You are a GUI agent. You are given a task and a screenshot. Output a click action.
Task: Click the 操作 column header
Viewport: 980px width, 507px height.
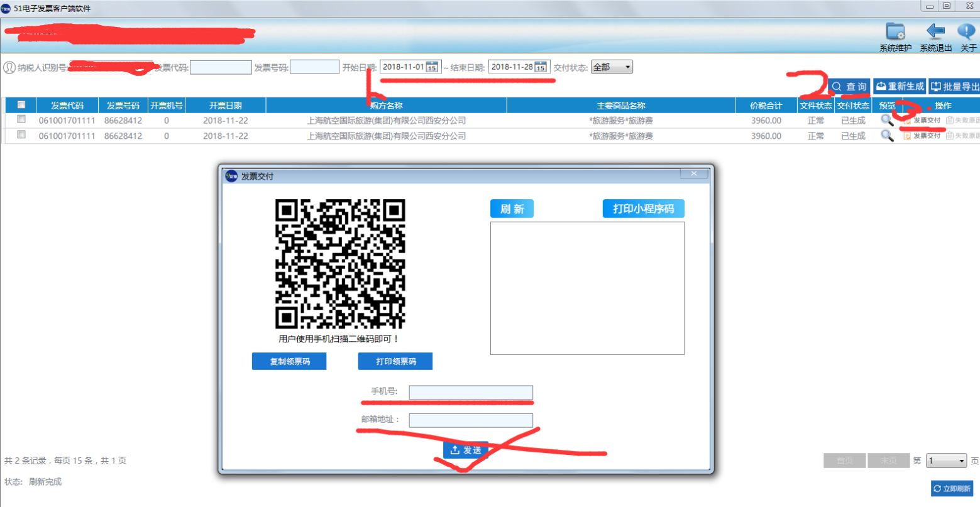[x=942, y=106]
